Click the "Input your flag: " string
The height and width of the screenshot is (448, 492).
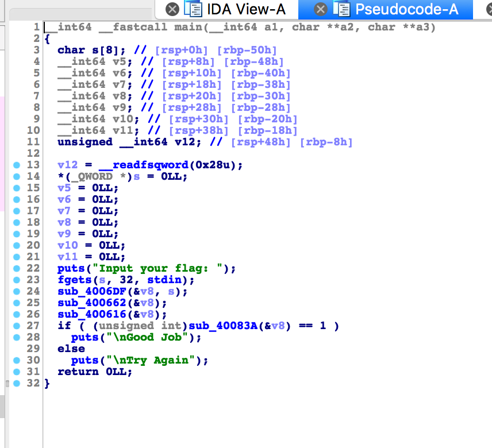[157, 268]
